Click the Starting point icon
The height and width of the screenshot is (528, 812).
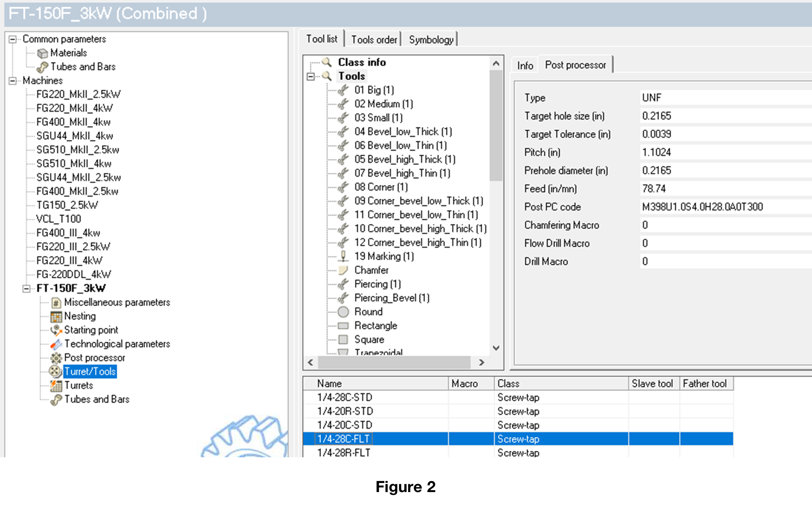coord(56,330)
